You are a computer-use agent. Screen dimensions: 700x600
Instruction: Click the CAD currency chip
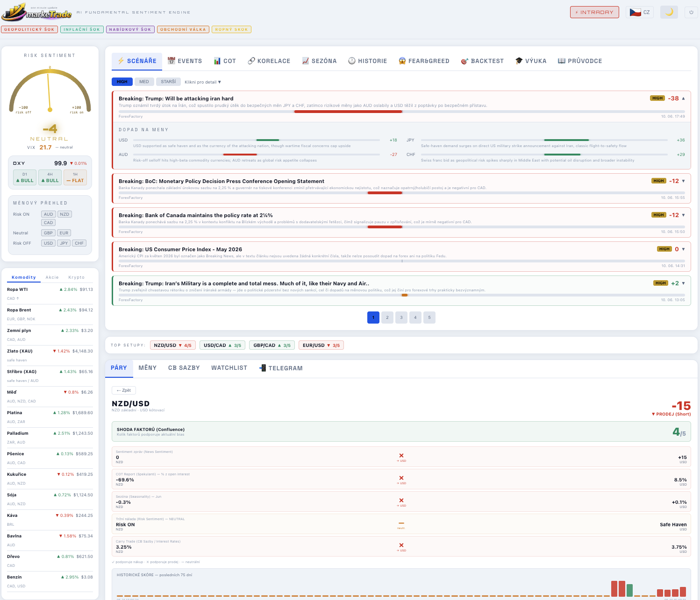click(x=49, y=223)
